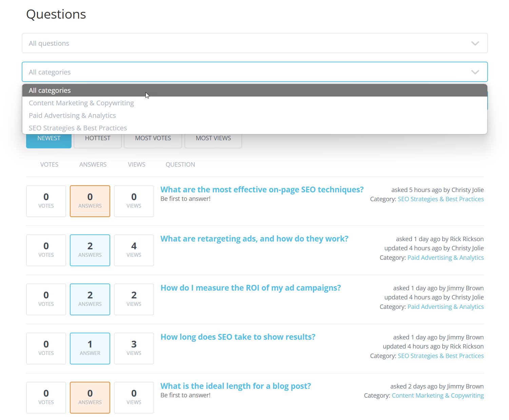Image resolution: width=509 pixels, height=420 pixels.
Task: Click SEO category link for on-page SEO question
Action: [x=441, y=199]
